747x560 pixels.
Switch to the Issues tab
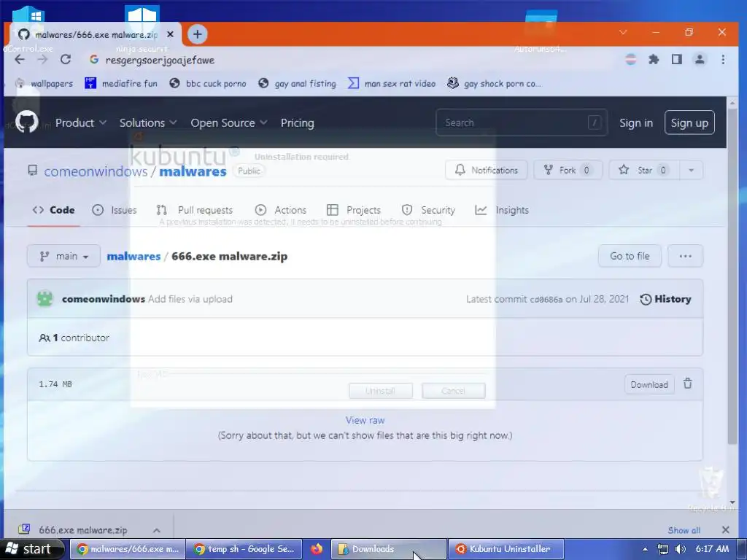pos(115,210)
